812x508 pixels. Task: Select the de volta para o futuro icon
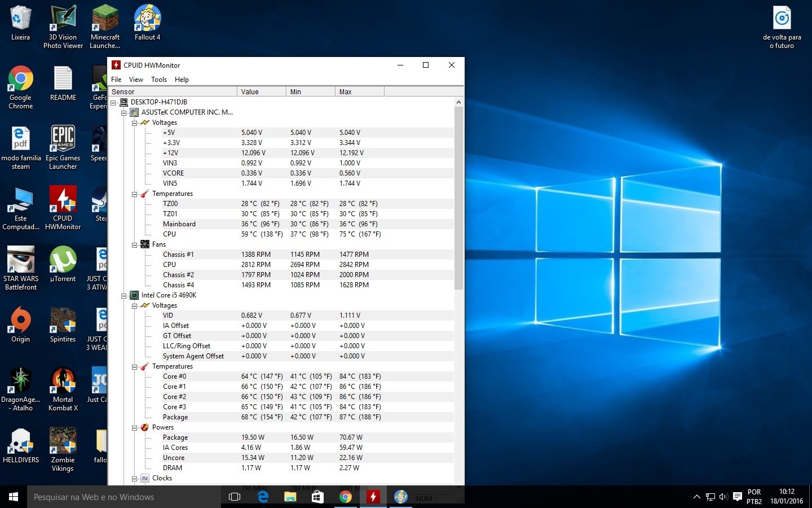click(x=782, y=27)
